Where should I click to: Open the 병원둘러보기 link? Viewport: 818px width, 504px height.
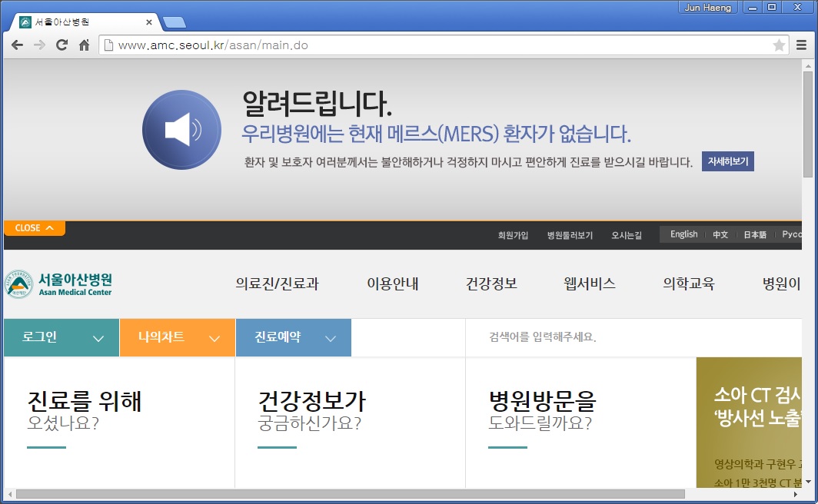(570, 235)
